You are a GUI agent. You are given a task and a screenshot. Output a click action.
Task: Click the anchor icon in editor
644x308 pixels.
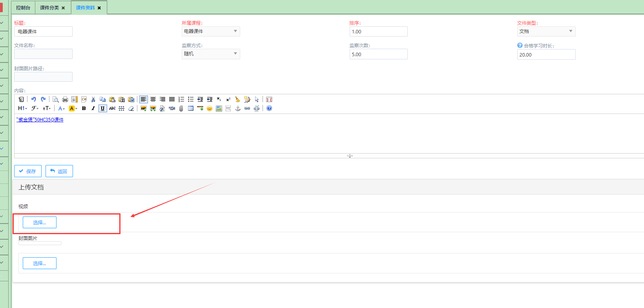click(238, 108)
